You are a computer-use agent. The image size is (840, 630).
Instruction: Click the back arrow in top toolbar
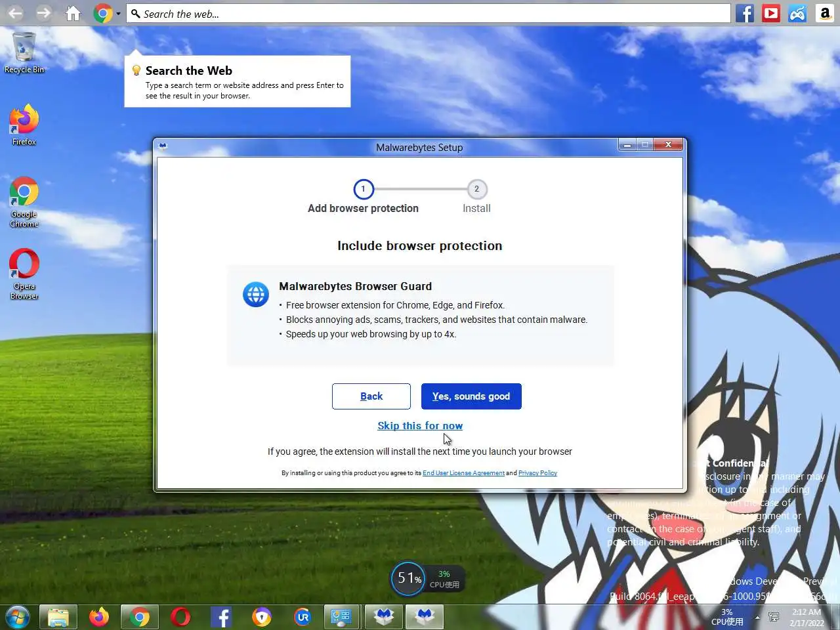(15, 13)
